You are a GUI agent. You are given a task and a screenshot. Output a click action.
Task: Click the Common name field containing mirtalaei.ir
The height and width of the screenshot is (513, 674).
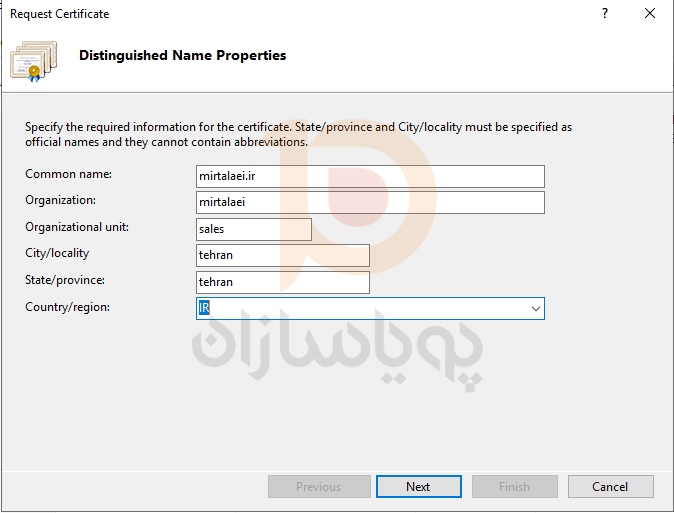(x=370, y=176)
